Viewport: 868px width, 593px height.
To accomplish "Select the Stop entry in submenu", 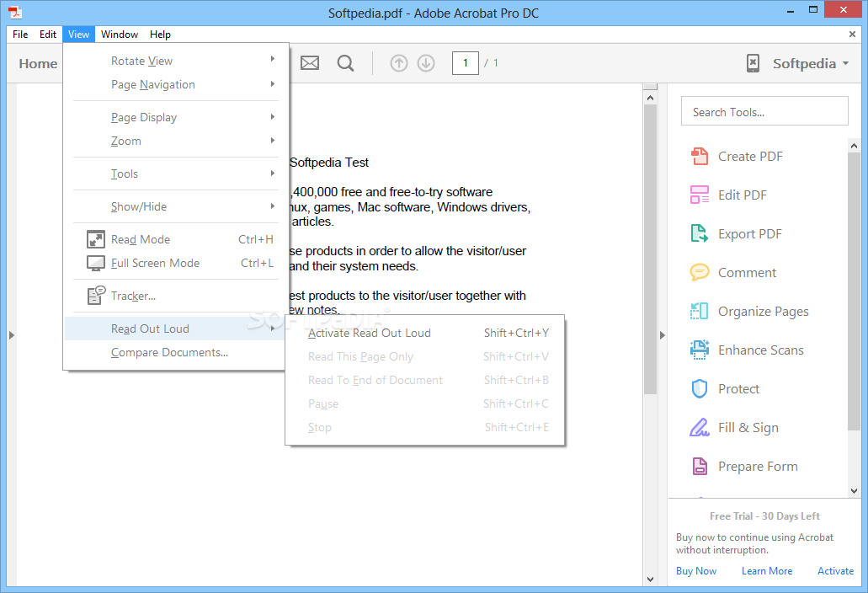I will pyautogui.click(x=425, y=427).
